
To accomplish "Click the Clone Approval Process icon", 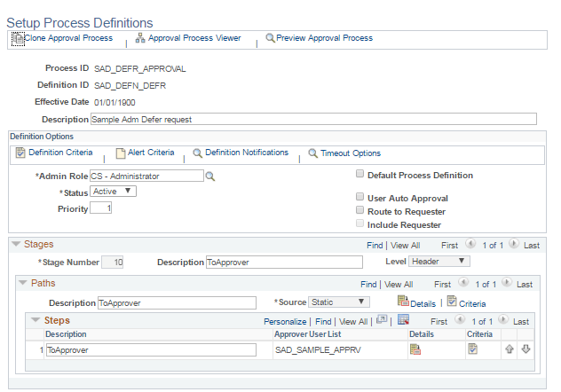I will (x=18, y=39).
